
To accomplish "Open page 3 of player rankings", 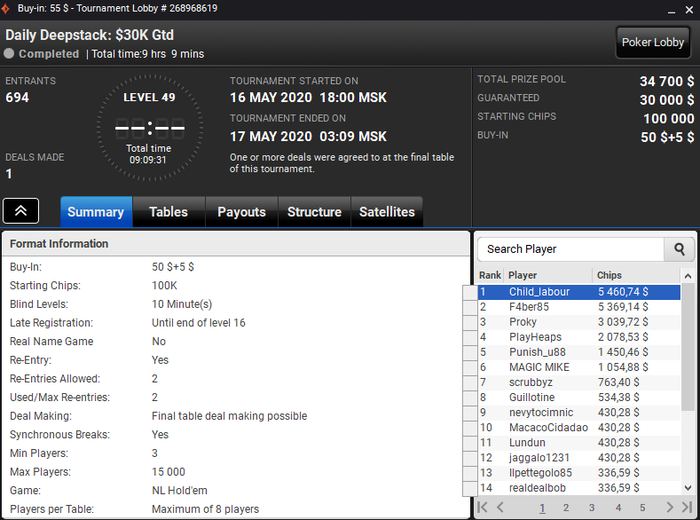I will [592, 508].
